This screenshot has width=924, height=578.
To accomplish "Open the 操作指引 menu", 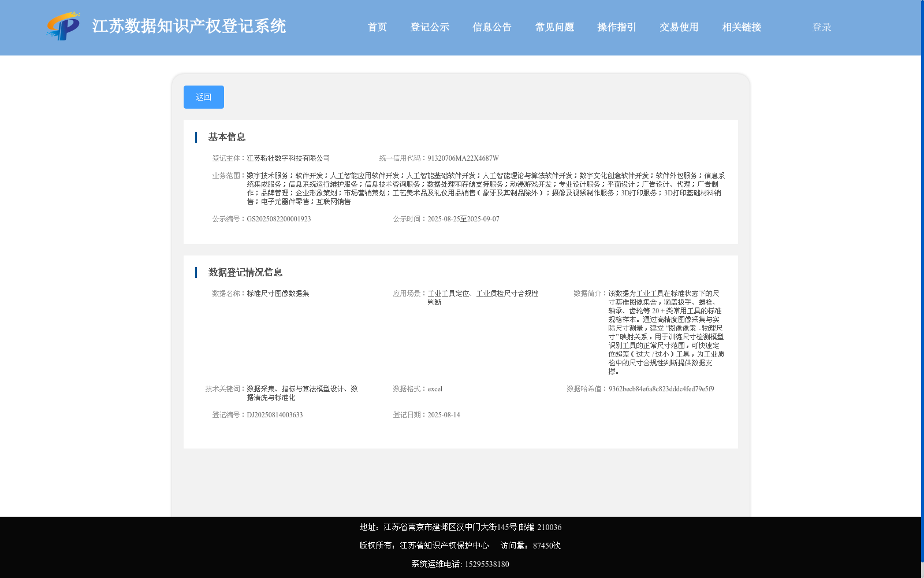I will coord(616,27).
